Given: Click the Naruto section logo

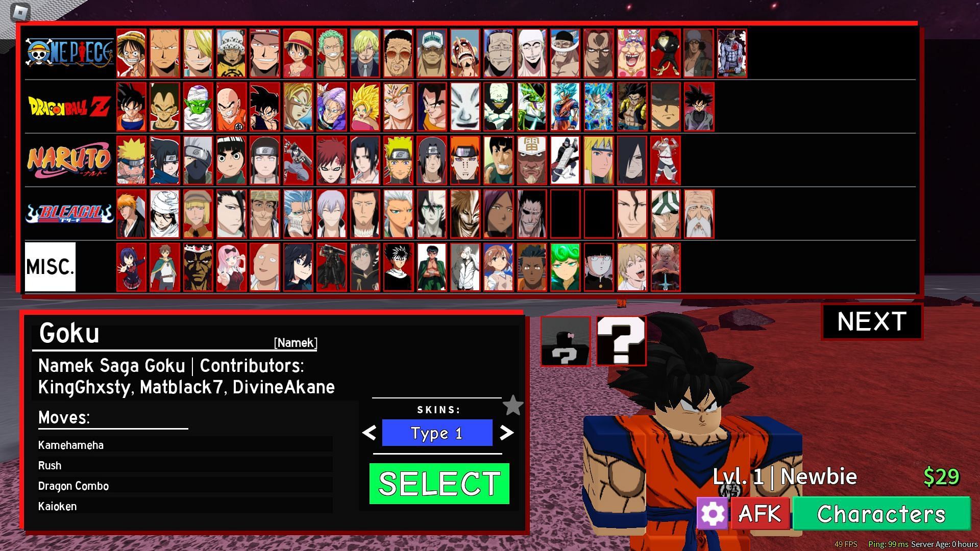Looking at the screenshot, I should pos(68,160).
